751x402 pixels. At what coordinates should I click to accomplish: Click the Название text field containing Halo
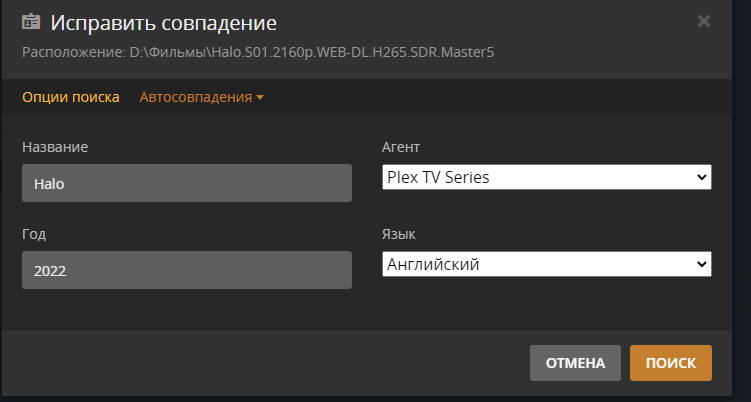point(186,184)
